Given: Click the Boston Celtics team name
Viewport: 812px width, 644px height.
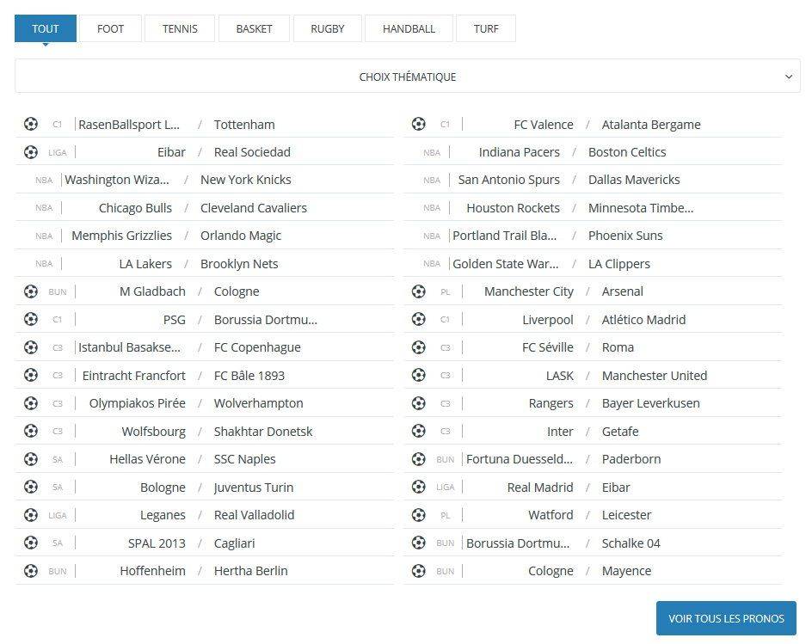Looking at the screenshot, I should [x=627, y=152].
